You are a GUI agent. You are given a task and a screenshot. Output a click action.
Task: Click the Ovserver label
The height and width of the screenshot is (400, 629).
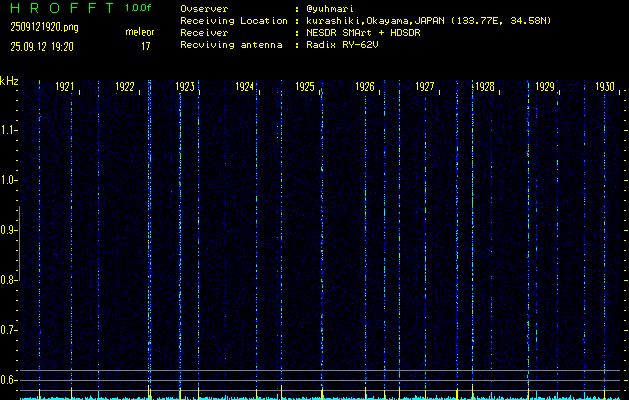point(204,9)
